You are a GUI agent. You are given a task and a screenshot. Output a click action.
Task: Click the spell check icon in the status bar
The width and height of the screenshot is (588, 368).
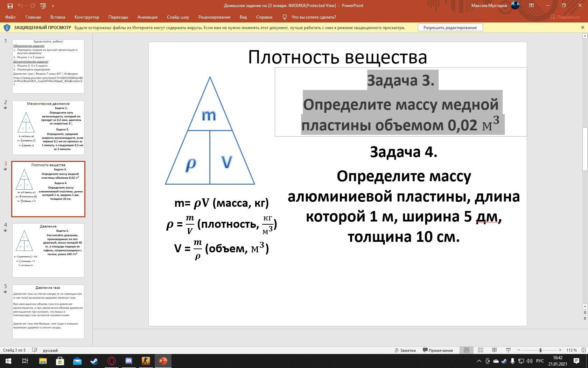point(35,350)
